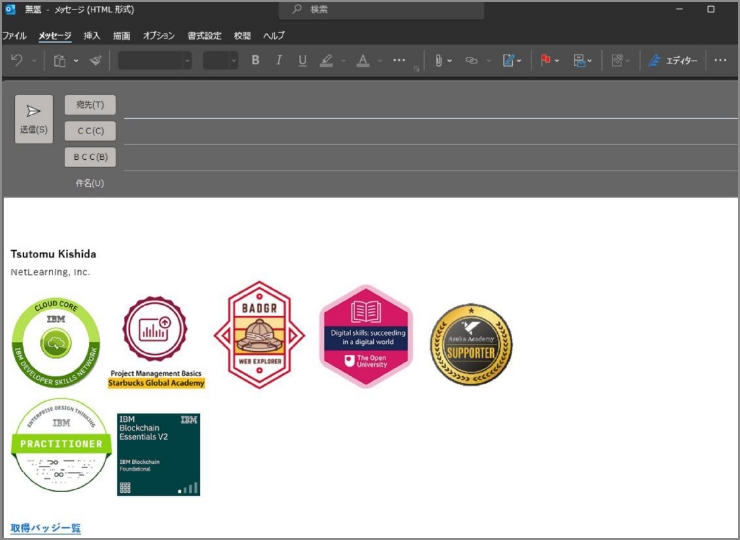
Task: Open the Signature pen icon menu
Action: point(511,60)
